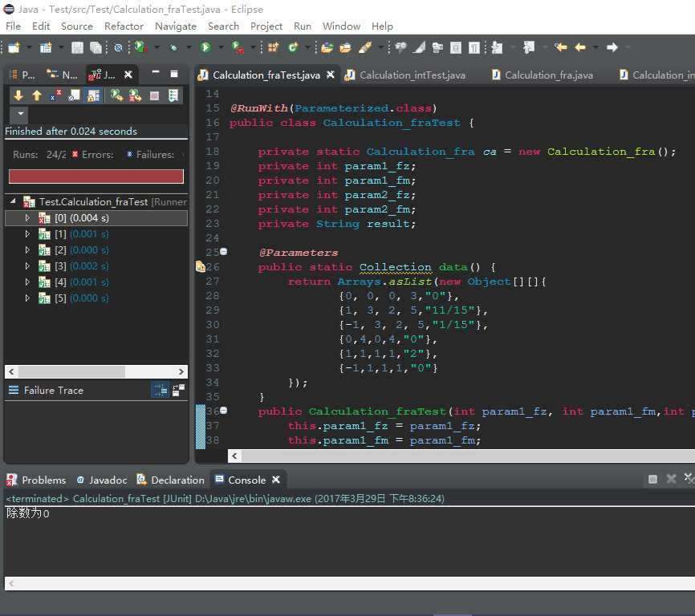Image resolution: width=695 pixels, height=616 pixels.
Task: Toggle Failure Trace filter stack icon
Action: [161, 390]
